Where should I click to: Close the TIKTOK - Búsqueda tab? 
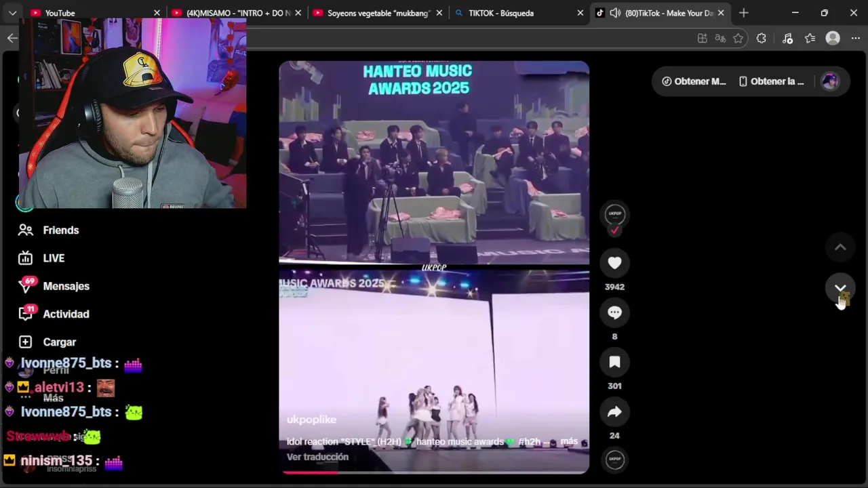click(580, 13)
